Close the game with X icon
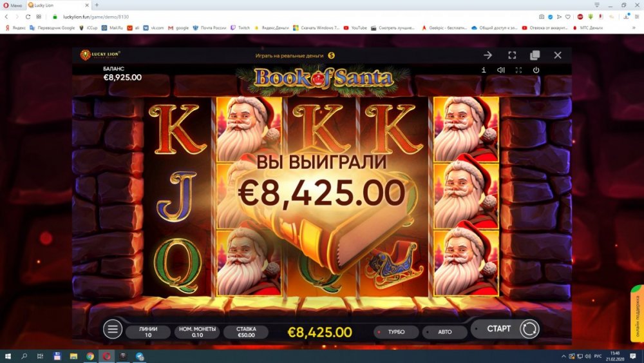The width and height of the screenshot is (644, 363). pos(557,55)
